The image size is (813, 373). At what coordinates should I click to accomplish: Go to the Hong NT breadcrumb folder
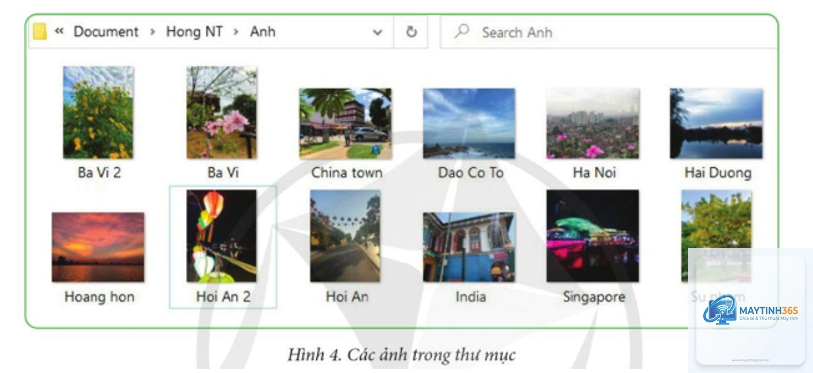pyautogui.click(x=194, y=32)
